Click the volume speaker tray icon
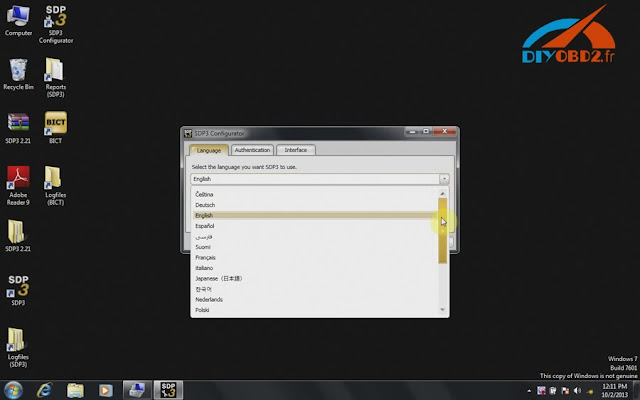 (577, 391)
